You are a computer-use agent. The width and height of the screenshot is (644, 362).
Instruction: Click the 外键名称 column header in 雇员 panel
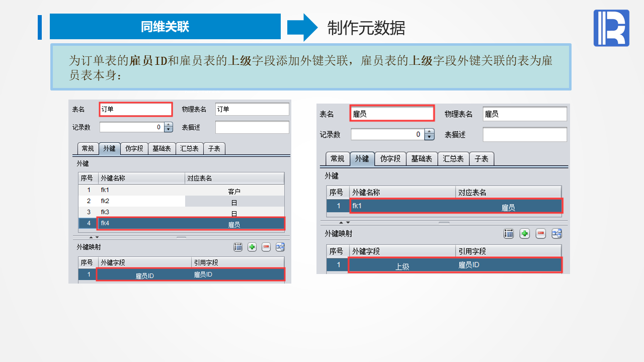point(403,193)
